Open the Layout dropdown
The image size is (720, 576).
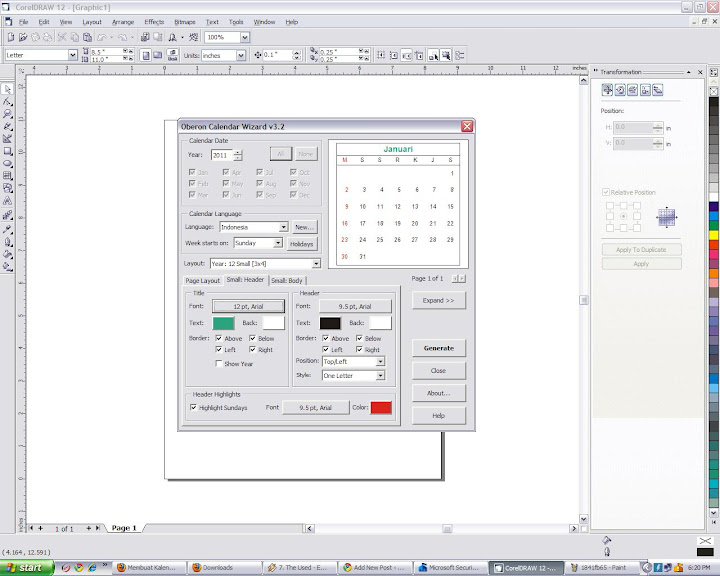point(316,264)
